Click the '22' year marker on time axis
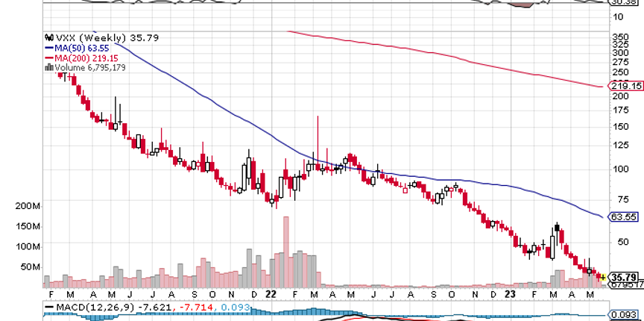644x321 pixels. pos(271,295)
